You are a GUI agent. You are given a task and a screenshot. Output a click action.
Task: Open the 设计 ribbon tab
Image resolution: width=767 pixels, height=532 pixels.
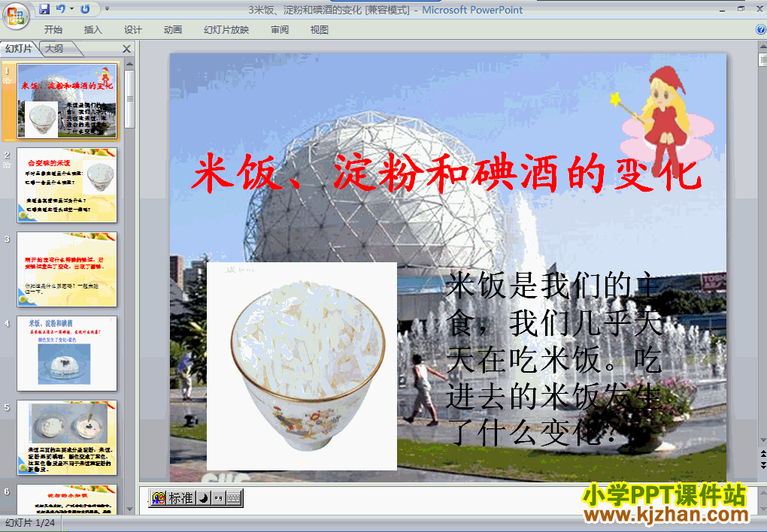pyautogui.click(x=132, y=30)
